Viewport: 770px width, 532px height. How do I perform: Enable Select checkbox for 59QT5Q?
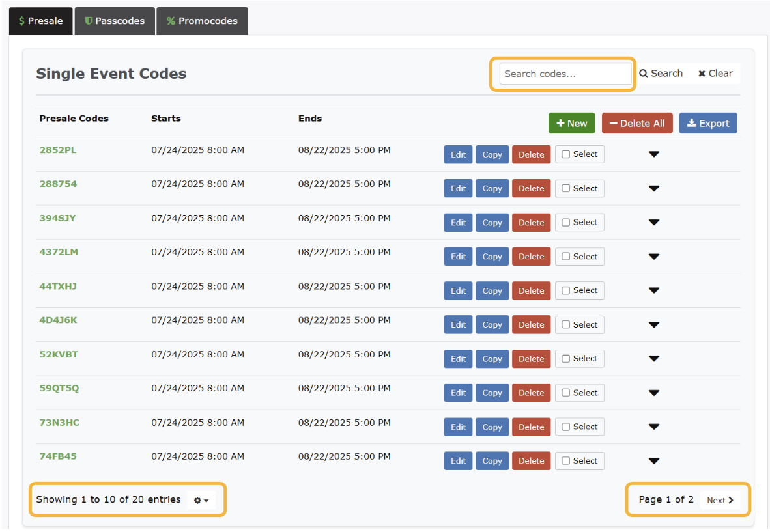(565, 393)
